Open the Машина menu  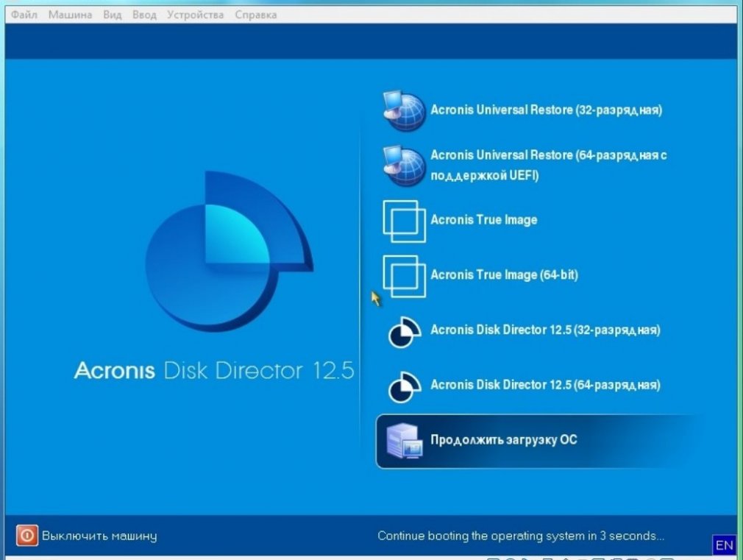click(x=70, y=15)
